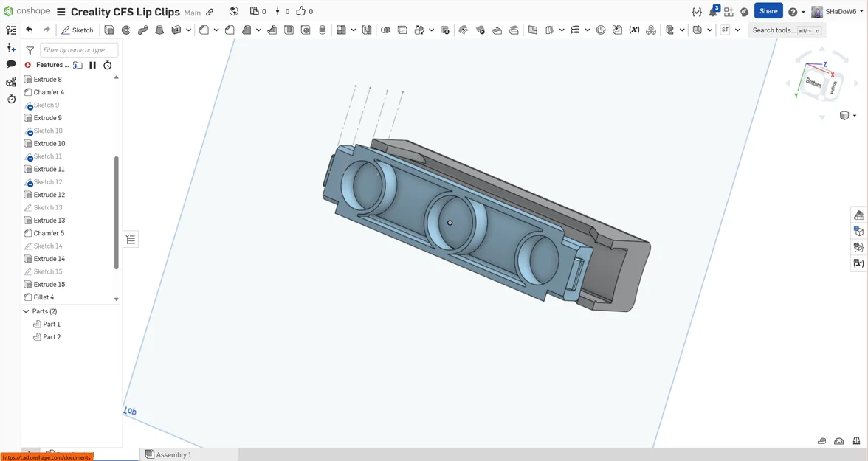The image size is (868, 461).
Task: Click the Revolve tool icon
Action: (126, 30)
